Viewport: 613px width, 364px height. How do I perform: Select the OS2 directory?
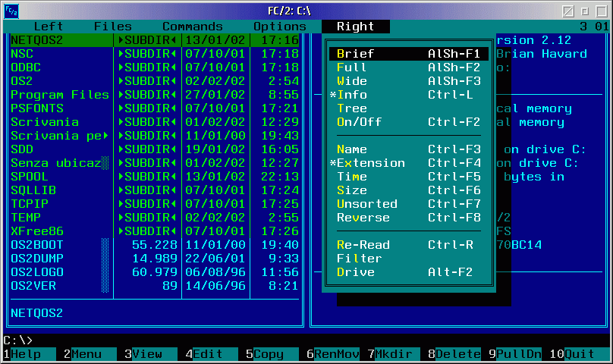coord(22,81)
